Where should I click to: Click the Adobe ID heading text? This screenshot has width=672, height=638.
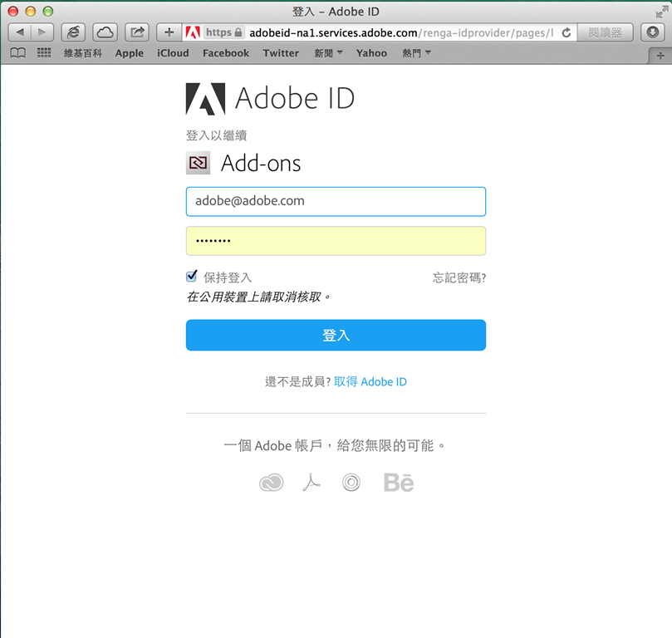[295, 98]
